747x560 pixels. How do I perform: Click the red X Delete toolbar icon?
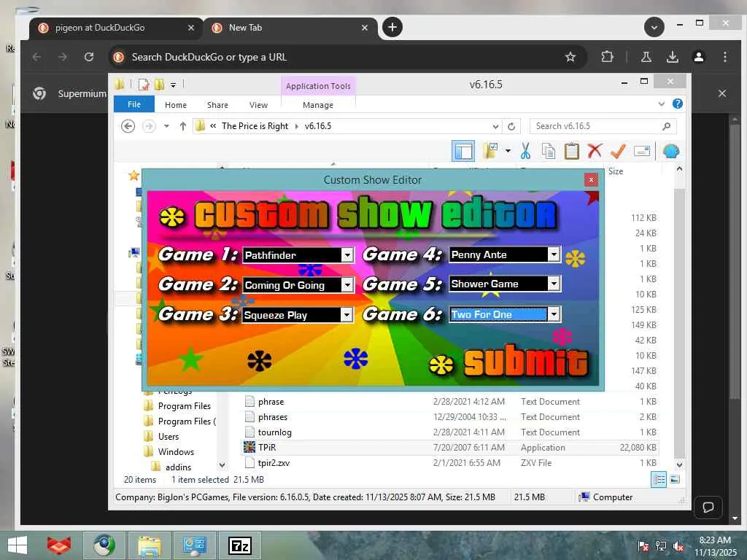(x=595, y=152)
